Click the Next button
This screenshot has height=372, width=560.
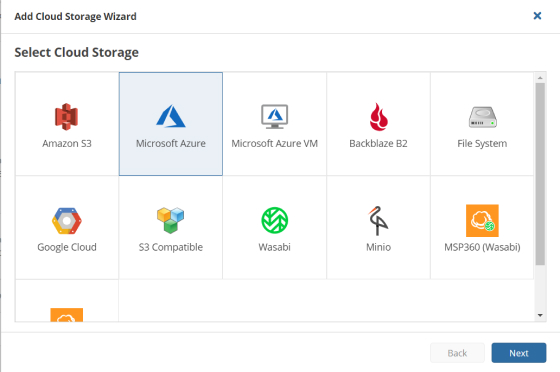click(x=519, y=353)
